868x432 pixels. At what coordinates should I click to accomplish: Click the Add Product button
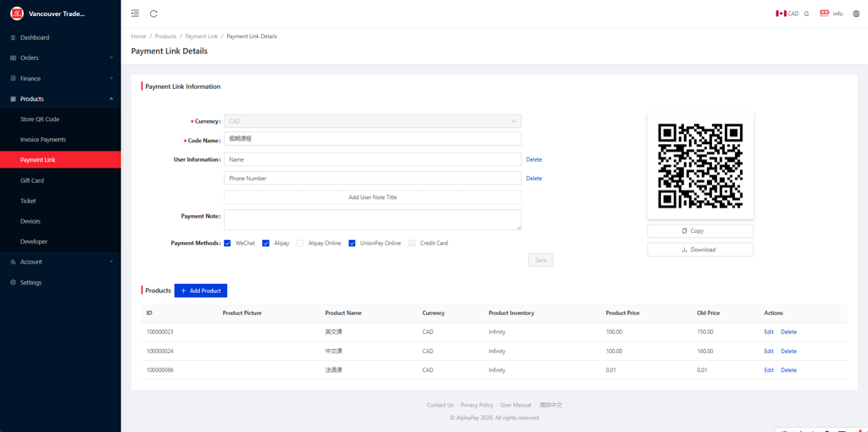[x=201, y=291]
